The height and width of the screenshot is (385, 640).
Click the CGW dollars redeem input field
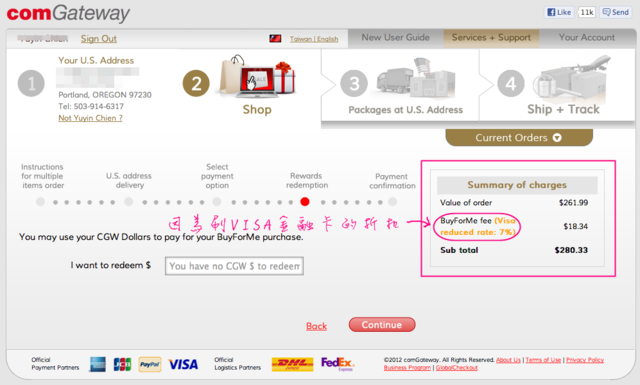point(234,266)
